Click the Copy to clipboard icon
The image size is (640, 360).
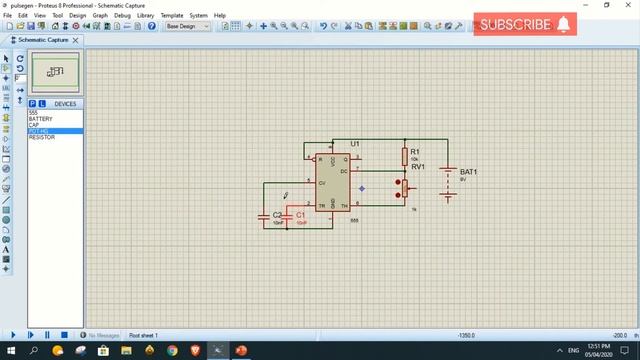(358, 26)
